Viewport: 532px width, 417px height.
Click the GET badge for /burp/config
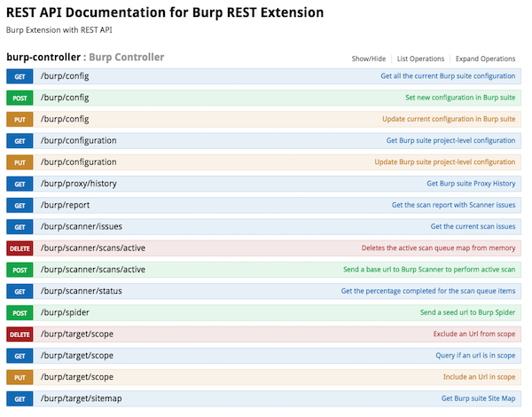click(x=20, y=76)
